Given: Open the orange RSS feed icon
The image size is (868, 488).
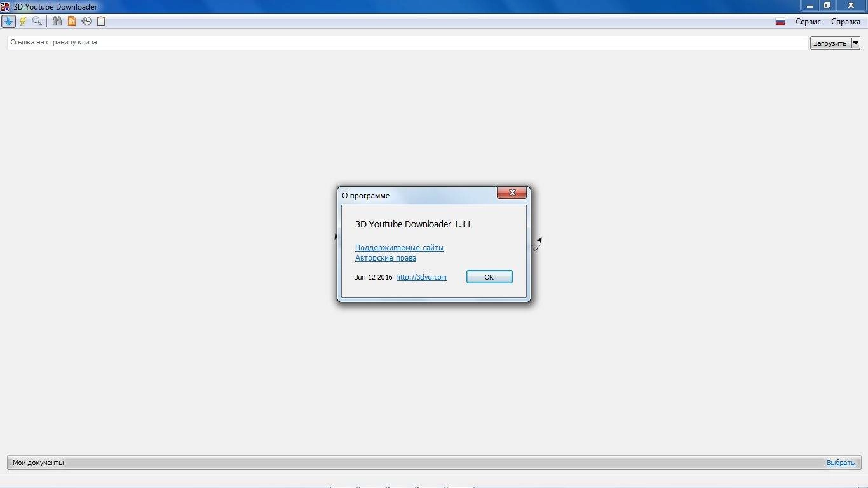Looking at the screenshot, I should 72,21.
